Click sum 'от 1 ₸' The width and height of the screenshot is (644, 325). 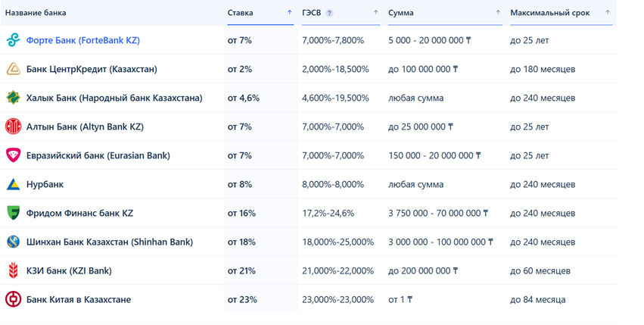[x=400, y=299]
